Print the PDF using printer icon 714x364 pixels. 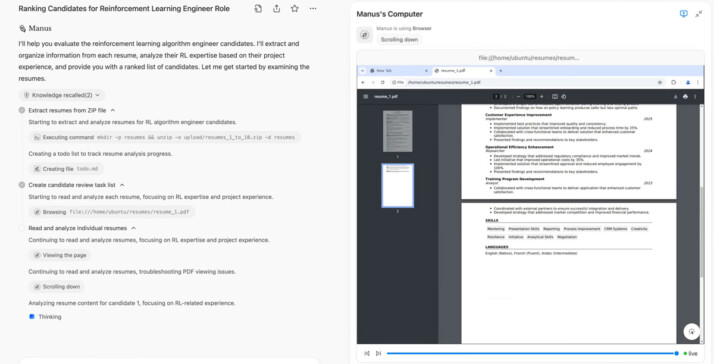[x=685, y=97]
